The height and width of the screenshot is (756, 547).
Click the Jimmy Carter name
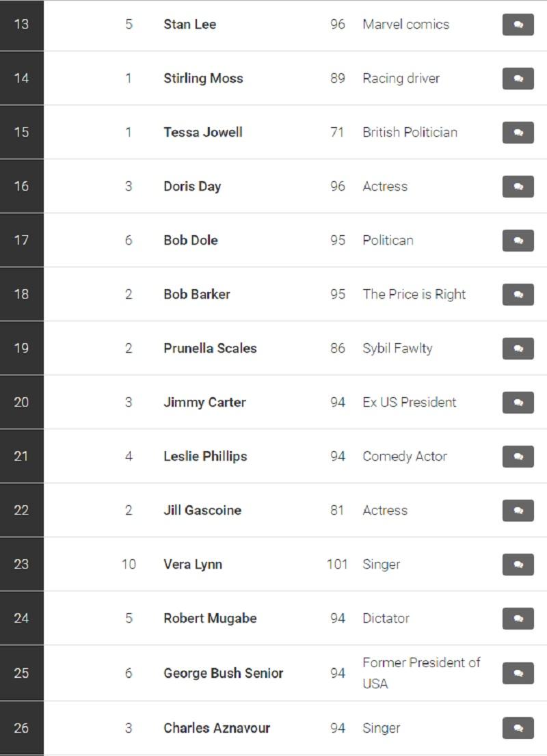click(204, 403)
